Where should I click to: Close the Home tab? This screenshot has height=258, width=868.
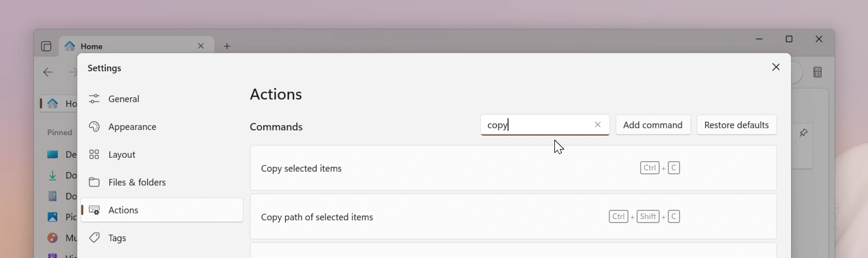pyautogui.click(x=201, y=46)
